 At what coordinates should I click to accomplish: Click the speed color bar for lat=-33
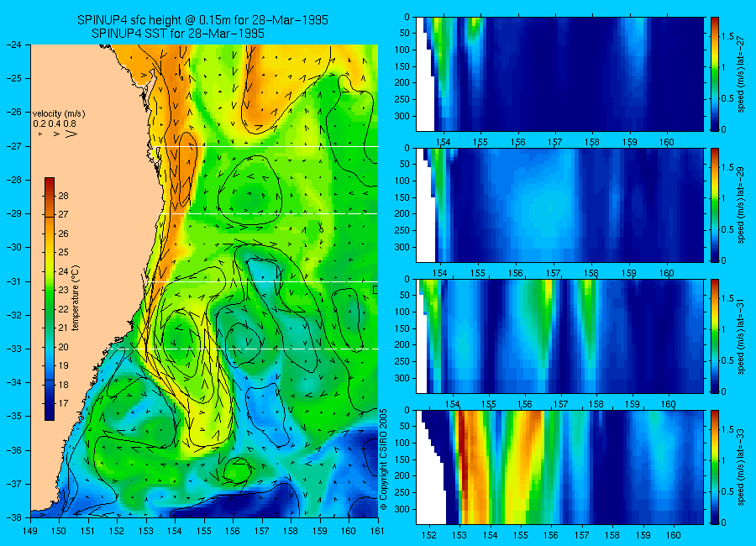coord(715,467)
